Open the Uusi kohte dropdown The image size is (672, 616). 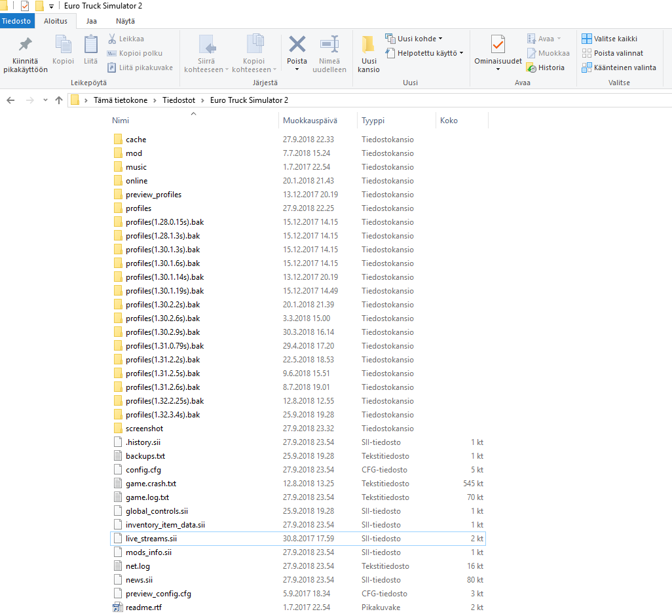click(413, 39)
